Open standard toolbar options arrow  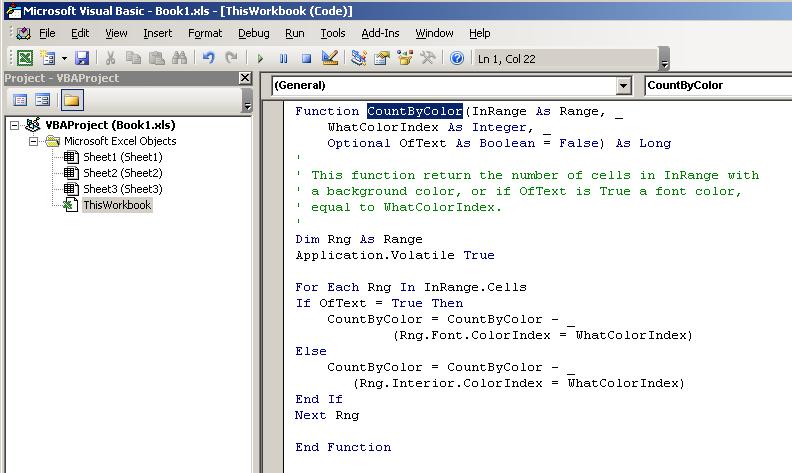(665, 59)
